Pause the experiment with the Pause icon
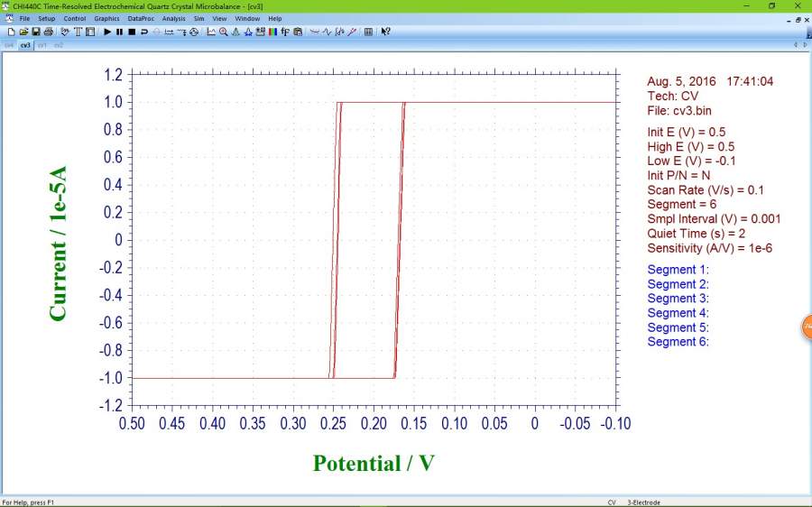812x507 pixels. coord(120,32)
